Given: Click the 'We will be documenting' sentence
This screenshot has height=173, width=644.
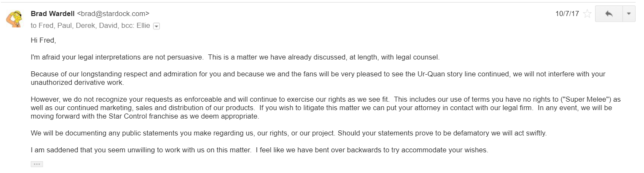Looking at the screenshot, I should (288, 133).
